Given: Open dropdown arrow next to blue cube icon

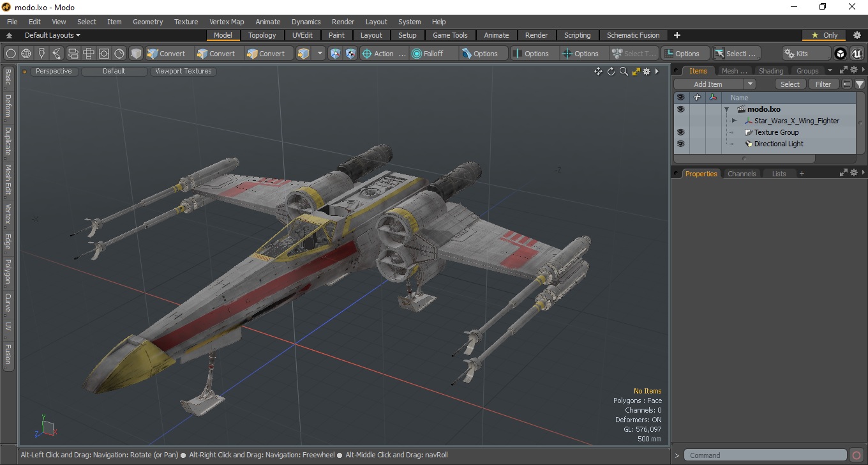Looking at the screenshot, I should pos(320,54).
